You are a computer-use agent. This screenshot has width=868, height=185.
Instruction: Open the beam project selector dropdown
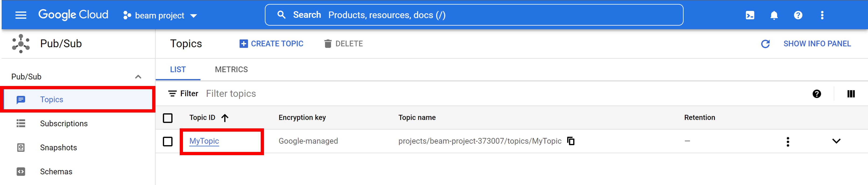pyautogui.click(x=160, y=15)
